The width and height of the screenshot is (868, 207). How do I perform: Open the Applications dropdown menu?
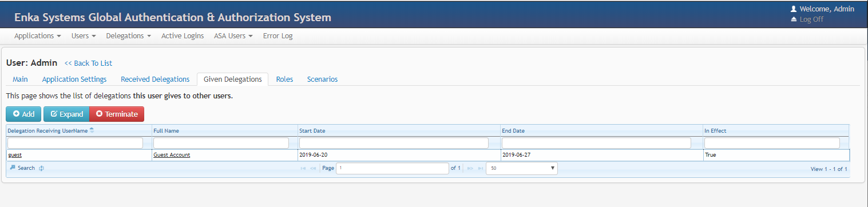(x=38, y=35)
